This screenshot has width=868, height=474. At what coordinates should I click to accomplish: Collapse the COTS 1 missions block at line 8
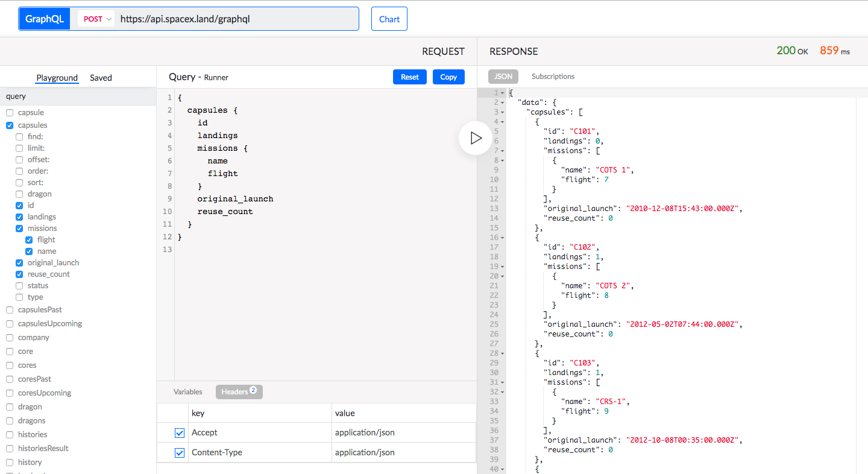point(503,160)
